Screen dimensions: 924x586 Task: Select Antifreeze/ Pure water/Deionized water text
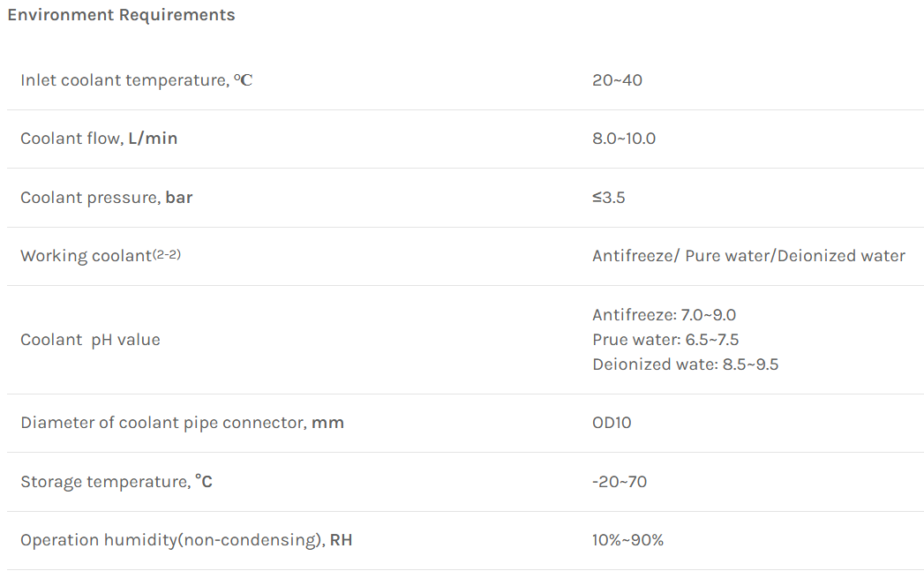click(x=748, y=256)
